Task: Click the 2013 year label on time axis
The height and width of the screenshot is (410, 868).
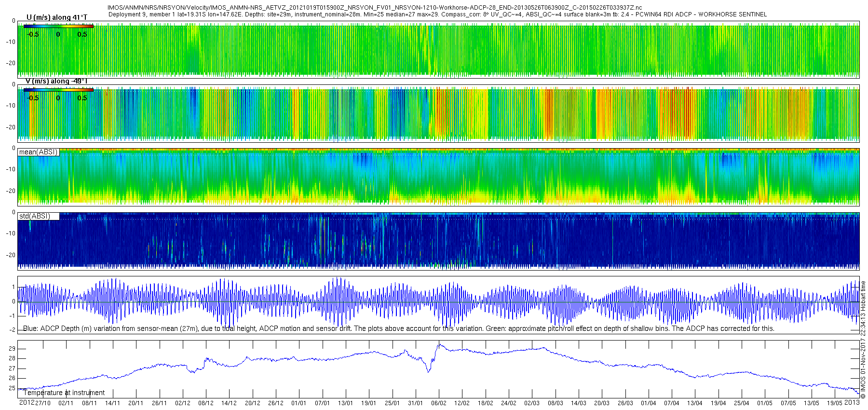Action: point(853,403)
